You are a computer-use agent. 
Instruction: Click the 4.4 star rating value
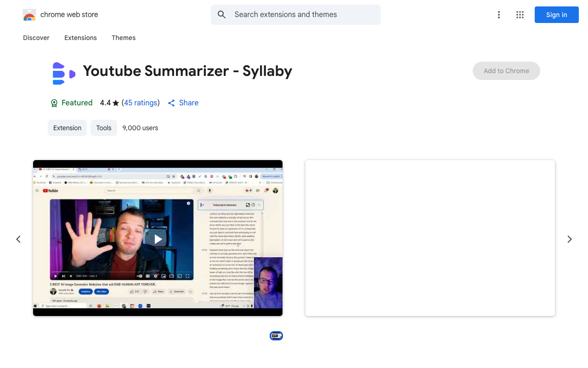[x=105, y=103]
